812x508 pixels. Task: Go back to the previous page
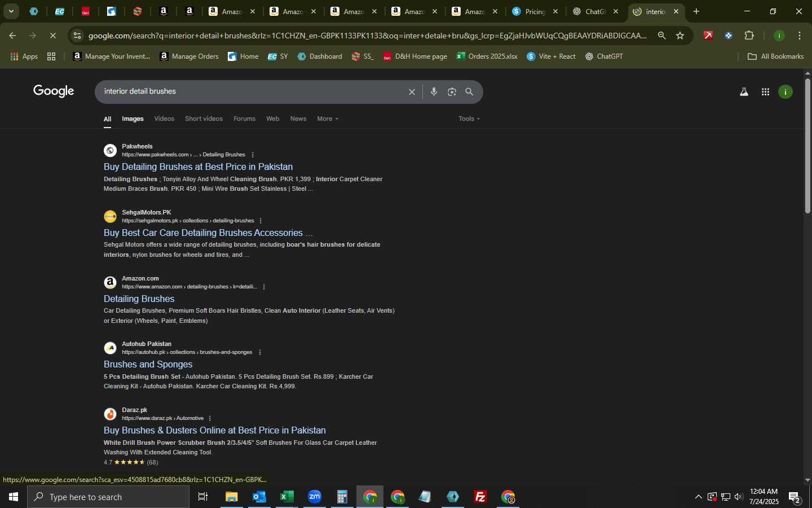click(x=12, y=36)
